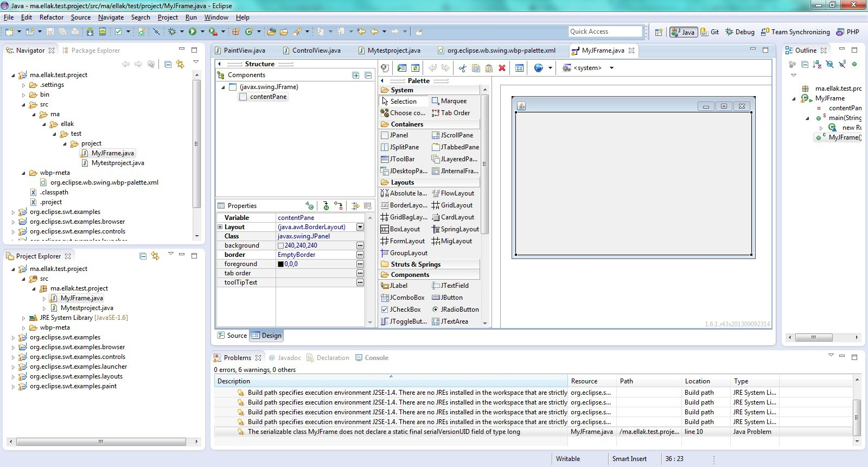
Task: Open the Tab Order tool
Action: [451, 113]
